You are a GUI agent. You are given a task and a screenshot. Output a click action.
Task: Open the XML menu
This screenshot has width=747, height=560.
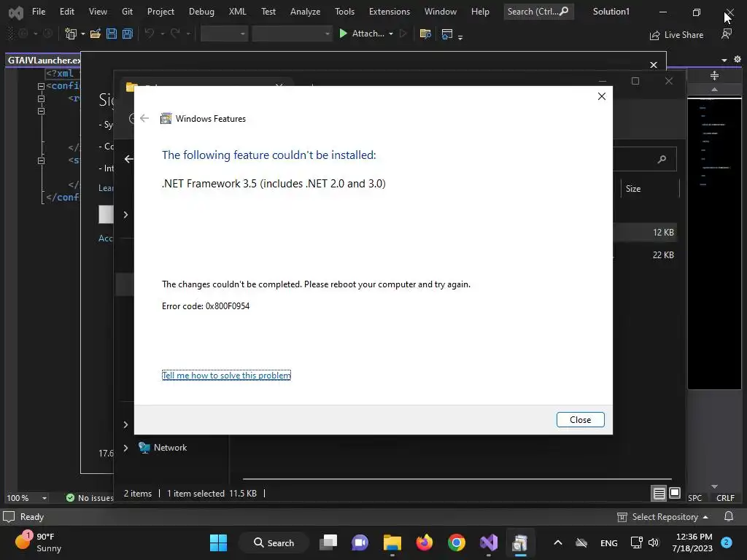(x=237, y=12)
